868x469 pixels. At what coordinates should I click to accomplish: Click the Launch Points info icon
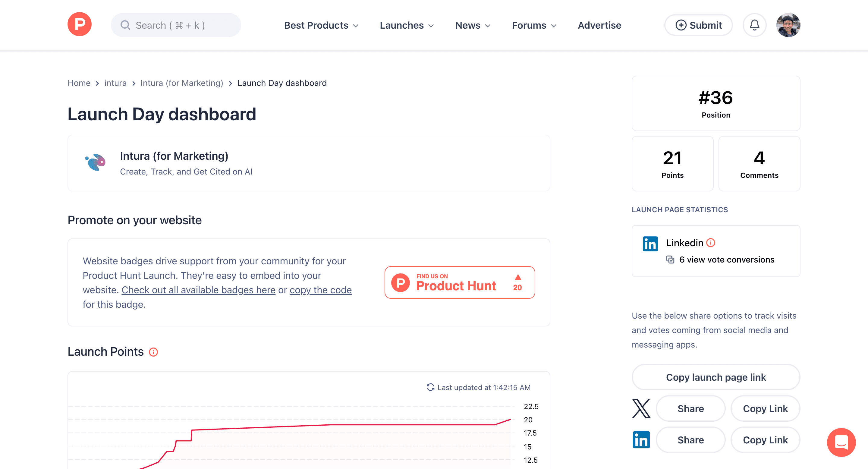point(153,352)
